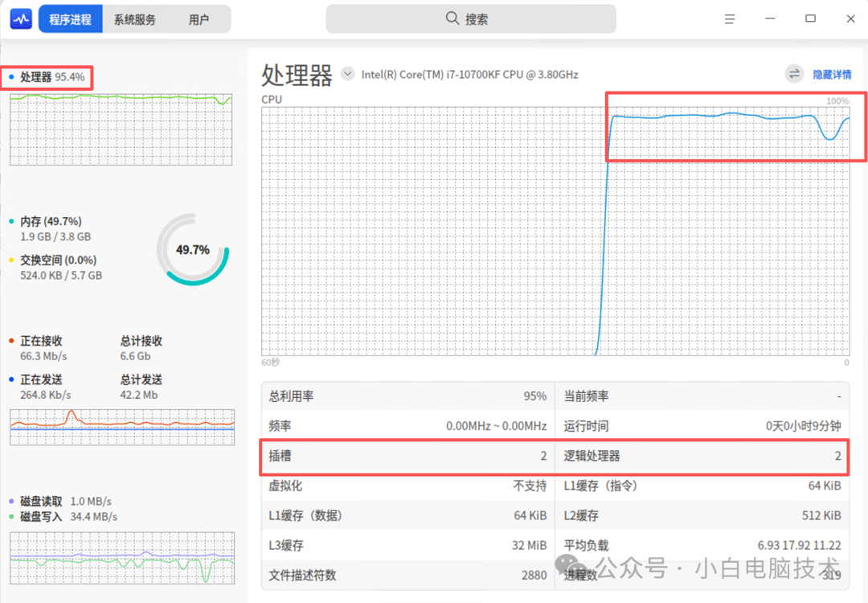Viewport: 868px width, 603px height.
Task: Open the disk activity mini graph
Action: (x=122, y=558)
